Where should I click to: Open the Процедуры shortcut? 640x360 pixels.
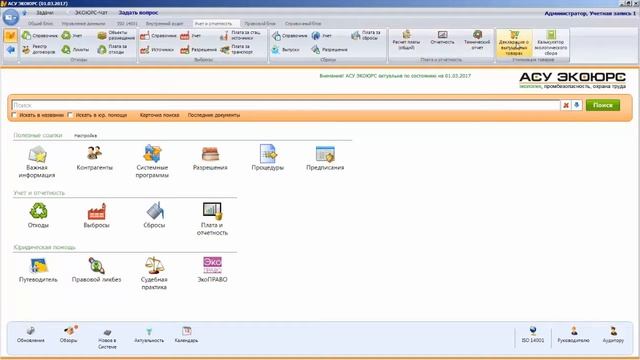click(x=268, y=158)
